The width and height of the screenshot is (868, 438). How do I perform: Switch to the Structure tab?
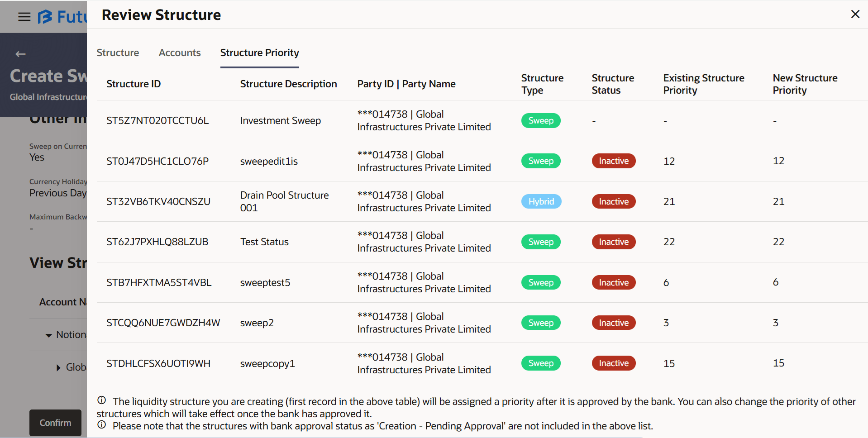(x=117, y=52)
